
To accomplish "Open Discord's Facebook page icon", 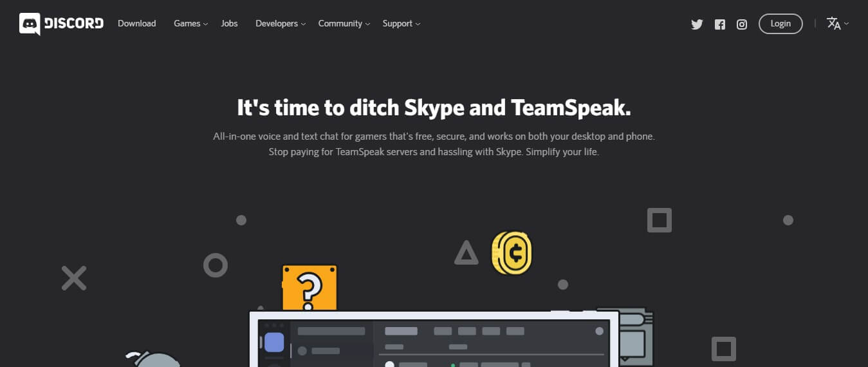I will point(720,24).
